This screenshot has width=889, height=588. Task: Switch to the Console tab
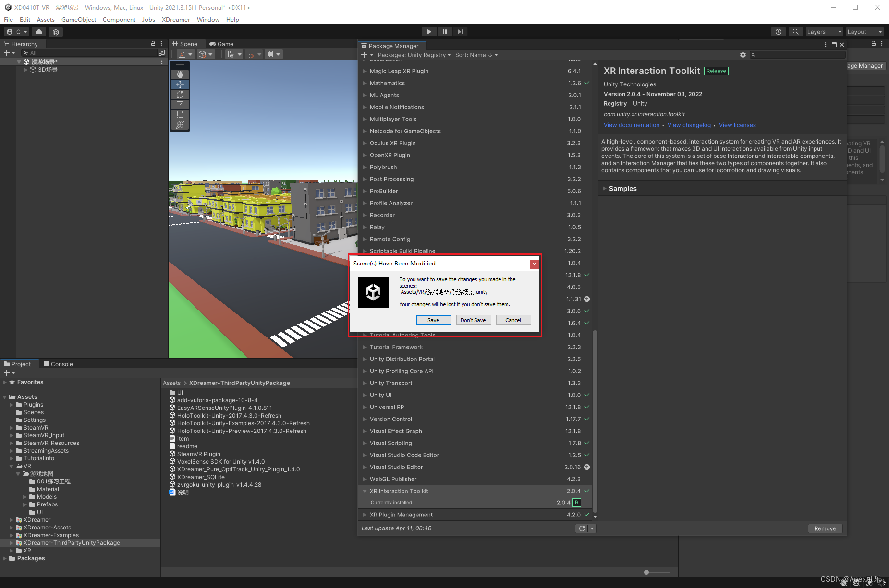(58, 364)
